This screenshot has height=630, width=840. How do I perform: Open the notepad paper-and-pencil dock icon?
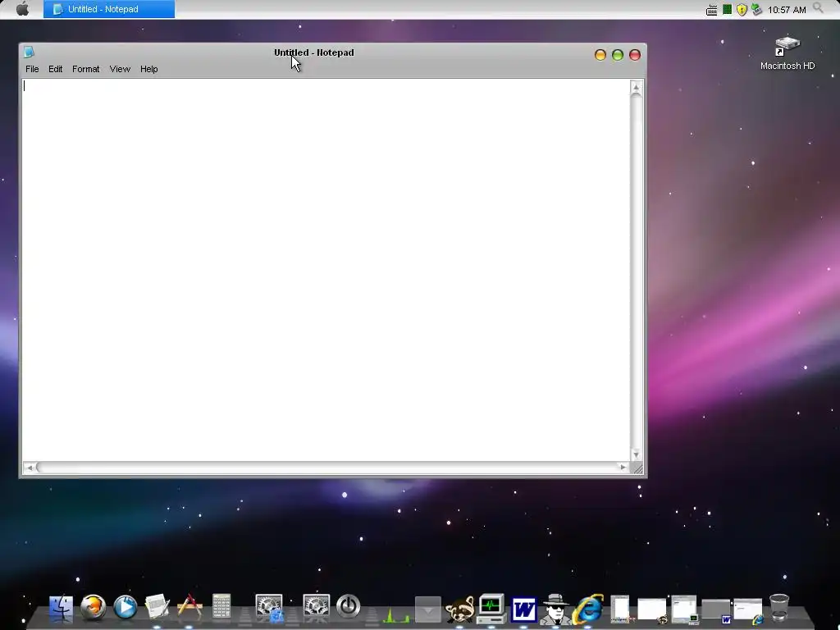[157, 608]
